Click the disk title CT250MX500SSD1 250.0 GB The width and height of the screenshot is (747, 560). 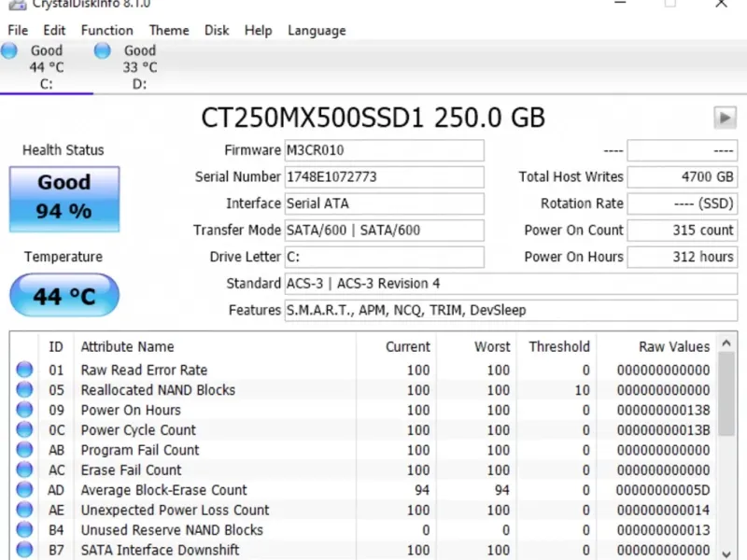[x=373, y=118]
